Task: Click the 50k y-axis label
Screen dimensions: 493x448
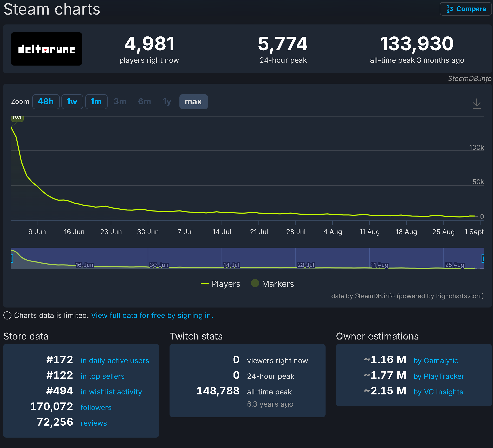Action: pyautogui.click(x=478, y=182)
